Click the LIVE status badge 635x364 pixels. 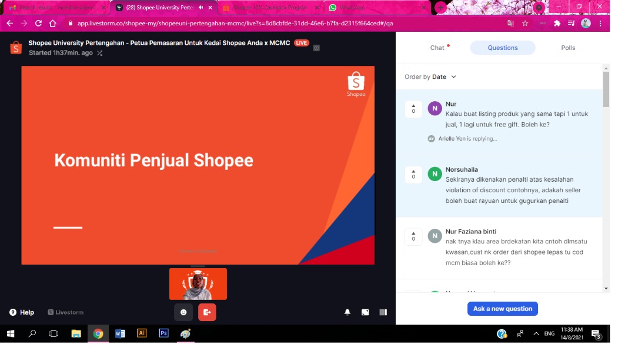tap(301, 43)
